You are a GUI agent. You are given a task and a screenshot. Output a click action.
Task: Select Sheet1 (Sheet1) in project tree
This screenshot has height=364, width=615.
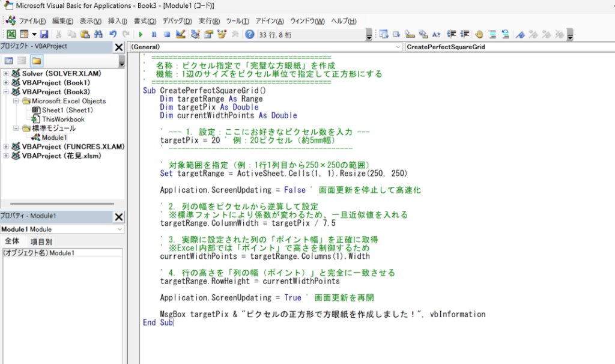[67, 111]
